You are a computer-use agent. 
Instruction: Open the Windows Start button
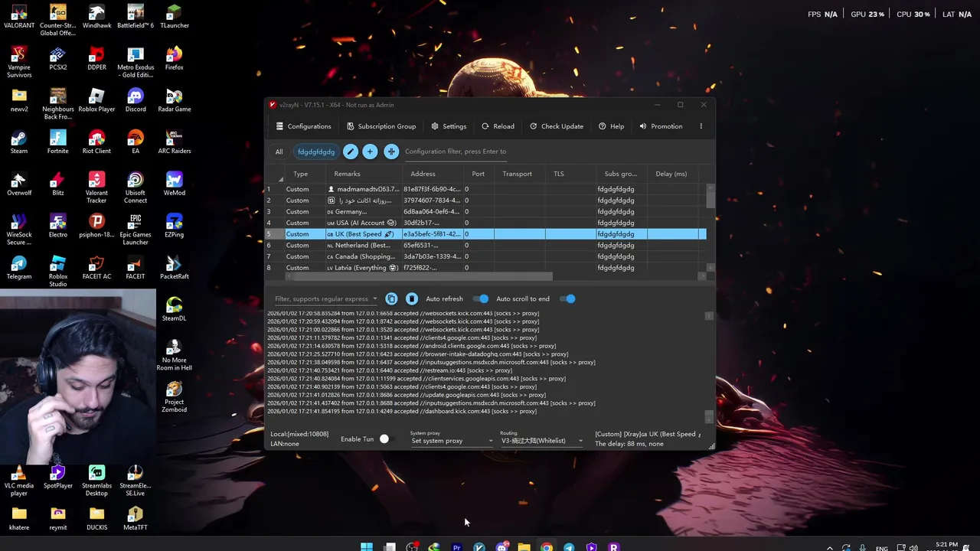[x=367, y=546]
